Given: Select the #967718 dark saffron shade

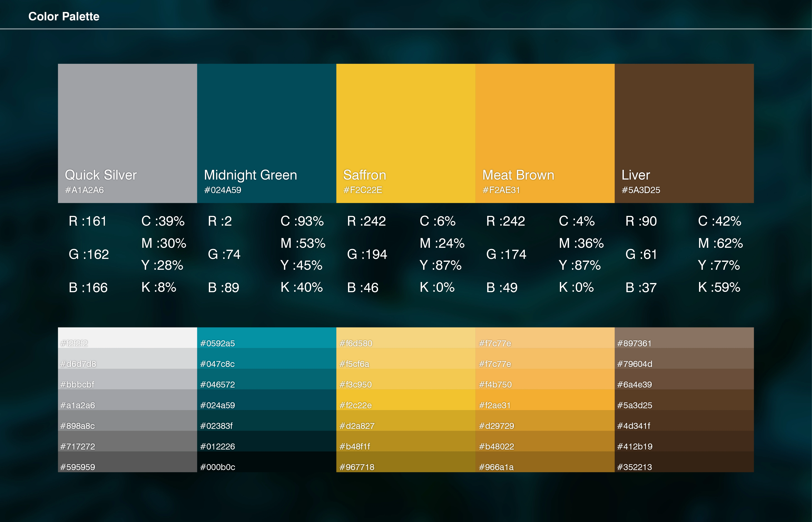Looking at the screenshot, I should (x=406, y=462).
